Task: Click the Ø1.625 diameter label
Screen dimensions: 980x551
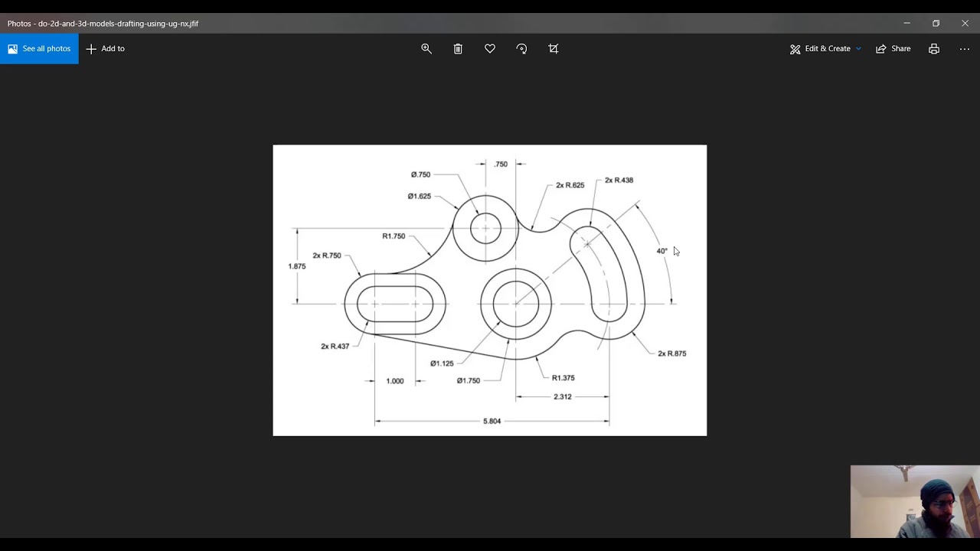Action: tap(420, 196)
